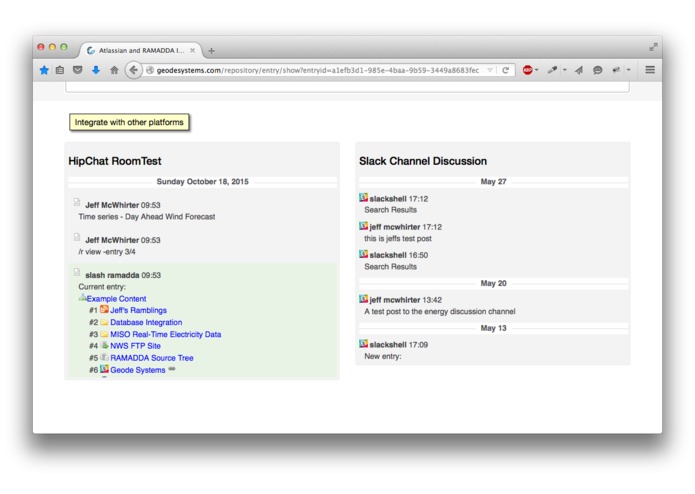Click the paper plane share icon

click(x=579, y=70)
